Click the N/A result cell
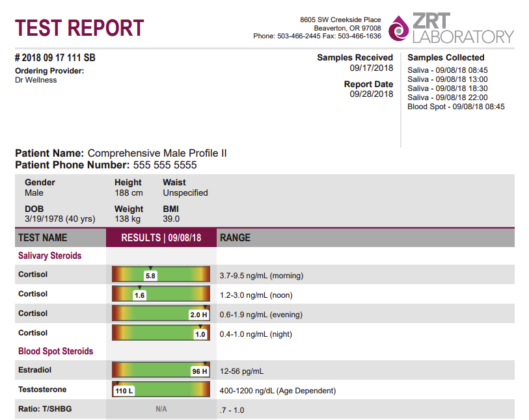Image resolution: width=529 pixels, height=420 pixels. click(x=160, y=410)
